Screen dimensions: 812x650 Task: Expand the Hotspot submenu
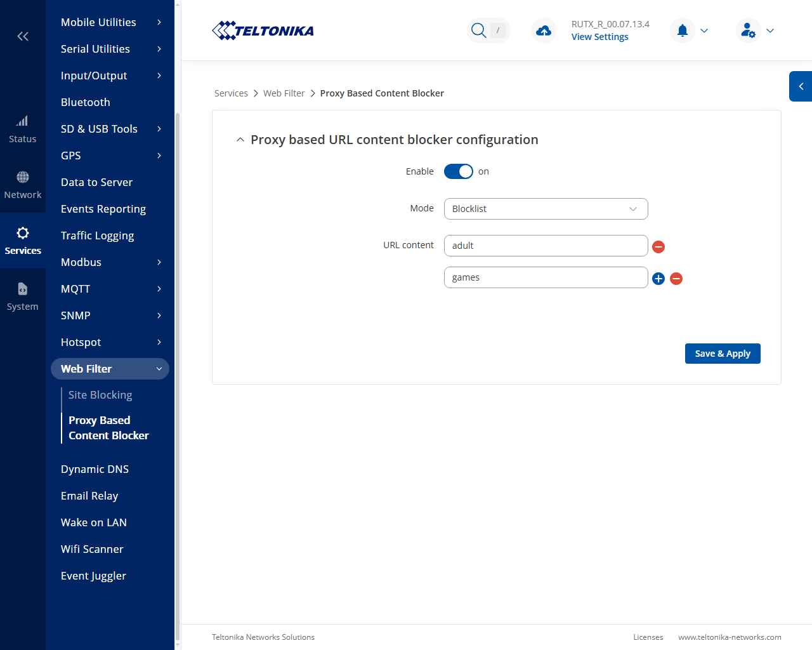click(110, 342)
